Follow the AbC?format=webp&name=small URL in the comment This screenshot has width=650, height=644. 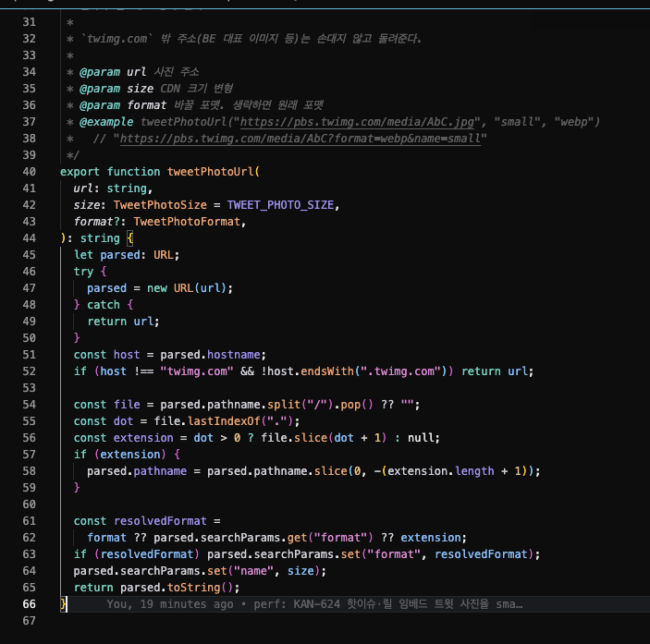300,139
